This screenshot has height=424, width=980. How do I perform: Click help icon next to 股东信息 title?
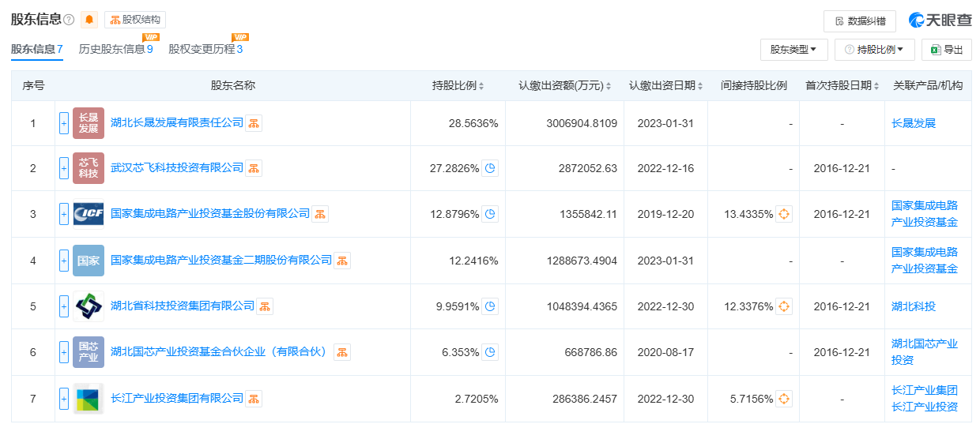(x=69, y=20)
